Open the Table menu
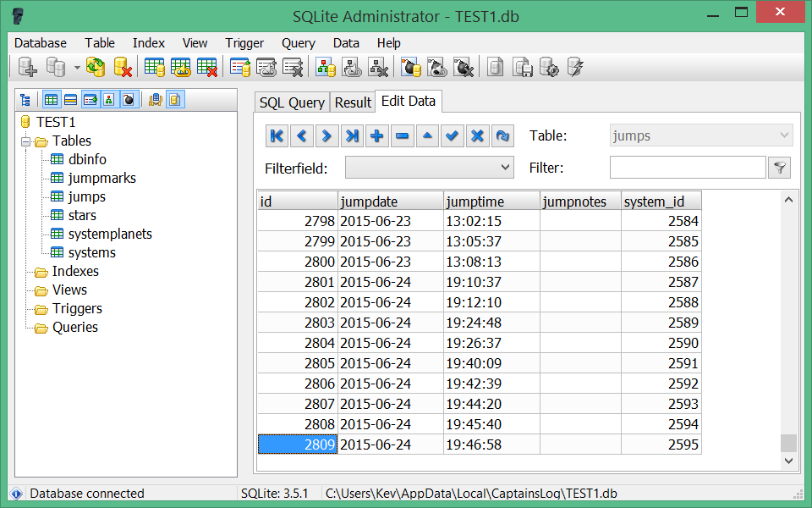The width and height of the screenshot is (812, 508). click(x=100, y=43)
